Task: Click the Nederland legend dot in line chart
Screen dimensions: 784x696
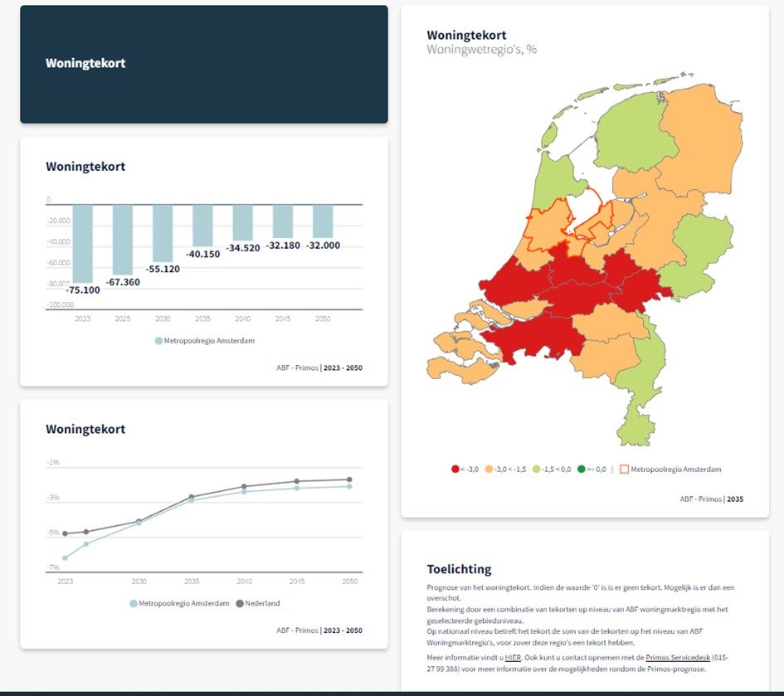Action: point(241,603)
